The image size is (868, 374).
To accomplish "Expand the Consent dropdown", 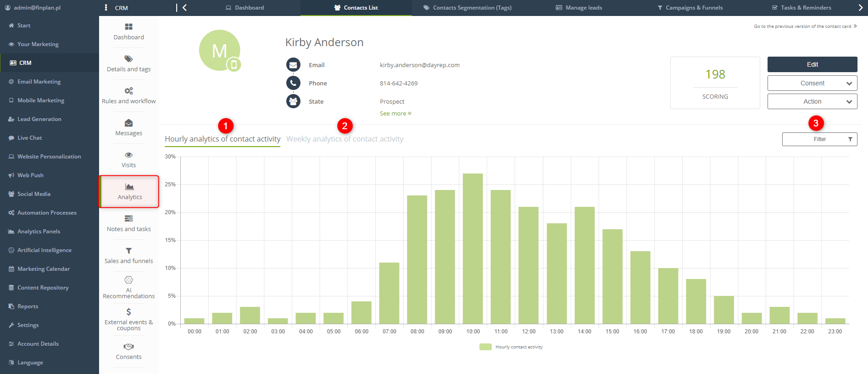I will click(812, 83).
